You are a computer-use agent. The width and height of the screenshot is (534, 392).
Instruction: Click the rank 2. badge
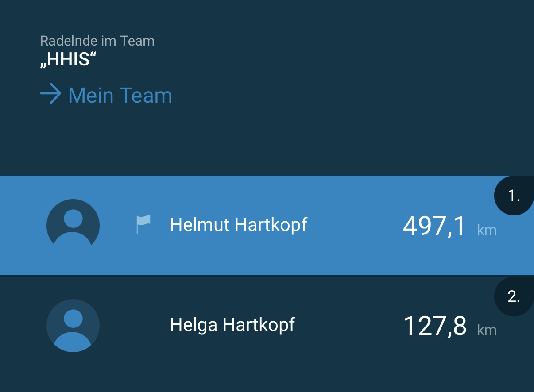(x=514, y=296)
